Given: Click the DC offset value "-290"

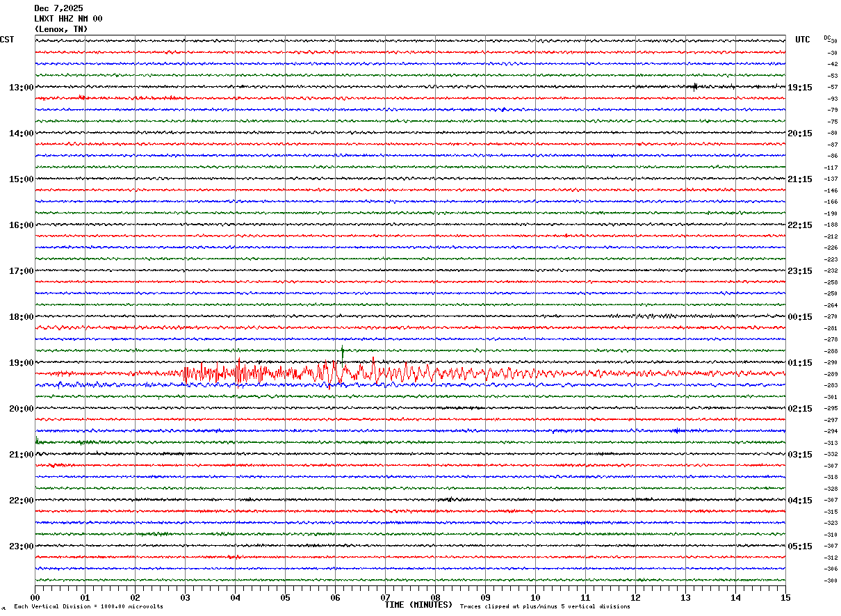Looking at the screenshot, I should point(831,363).
